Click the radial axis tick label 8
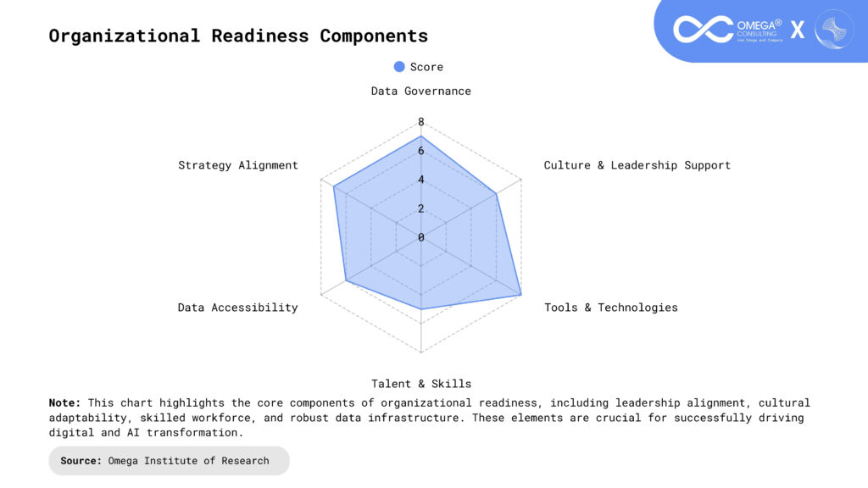This screenshot has width=868, height=488. [x=420, y=122]
